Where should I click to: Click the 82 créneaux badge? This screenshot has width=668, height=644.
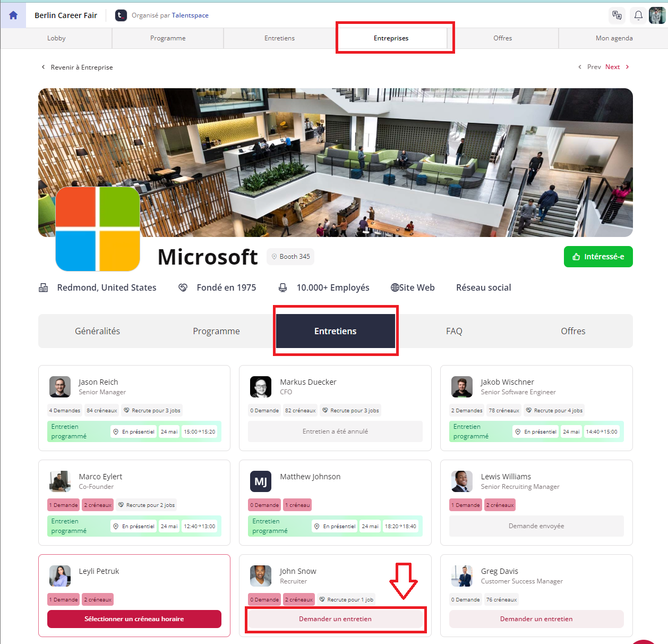click(x=301, y=410)
